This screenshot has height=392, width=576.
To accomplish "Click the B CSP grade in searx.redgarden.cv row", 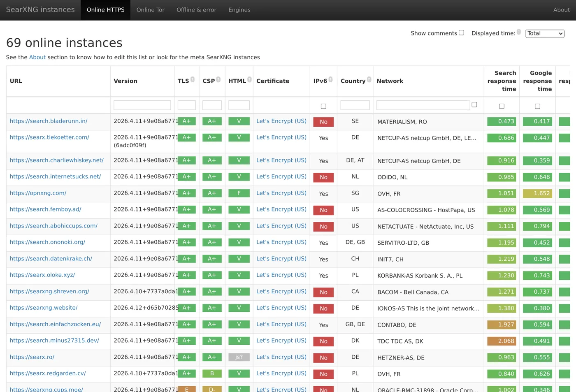I will tap(212, 373).
